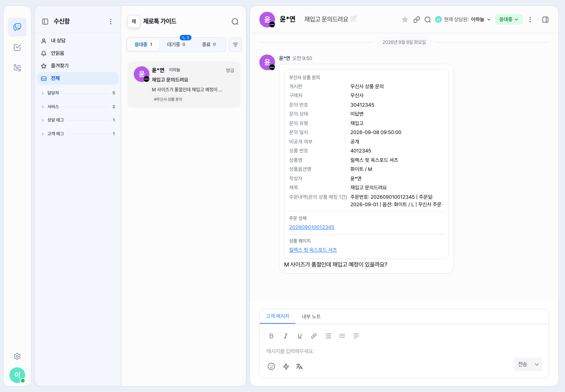Image resolution: width=565 pixels, height=392 pixels.
Task: Open the automation workflow icon in left rail
Action: pos(17,68)
